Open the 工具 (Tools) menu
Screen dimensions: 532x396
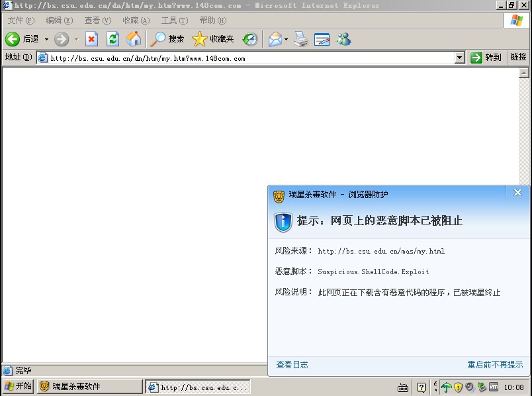pyautogui.click(x=174, y=21)
